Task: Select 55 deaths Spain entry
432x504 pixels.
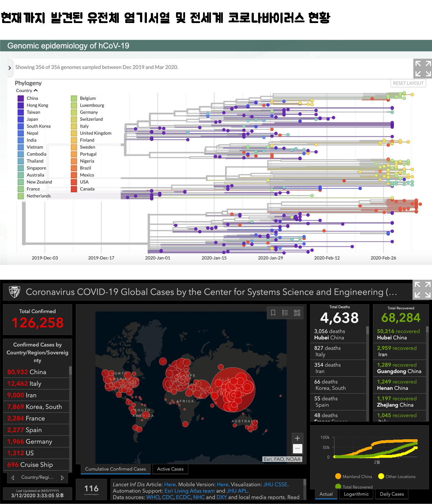Action: tap(338, 402)
